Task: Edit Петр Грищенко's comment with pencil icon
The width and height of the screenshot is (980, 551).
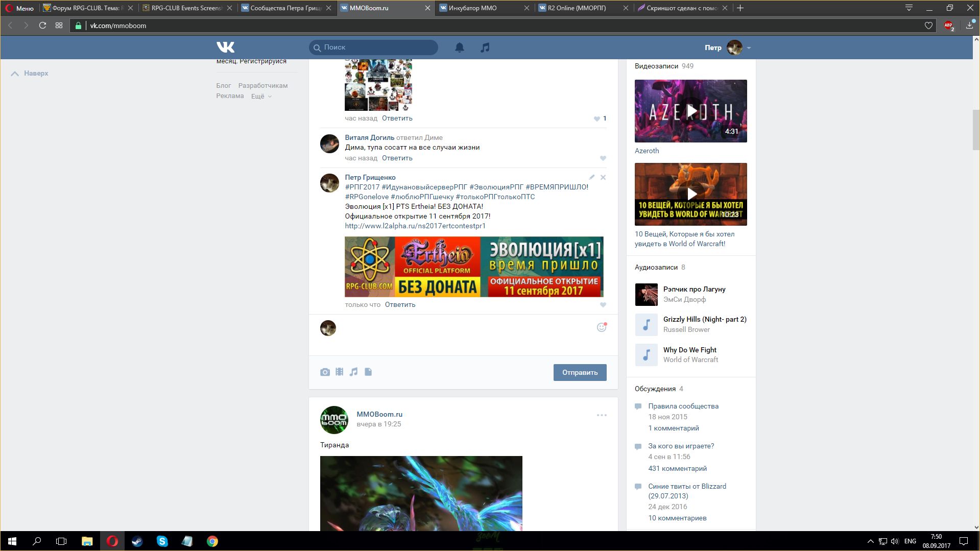Action: click(x=592, y=177)
